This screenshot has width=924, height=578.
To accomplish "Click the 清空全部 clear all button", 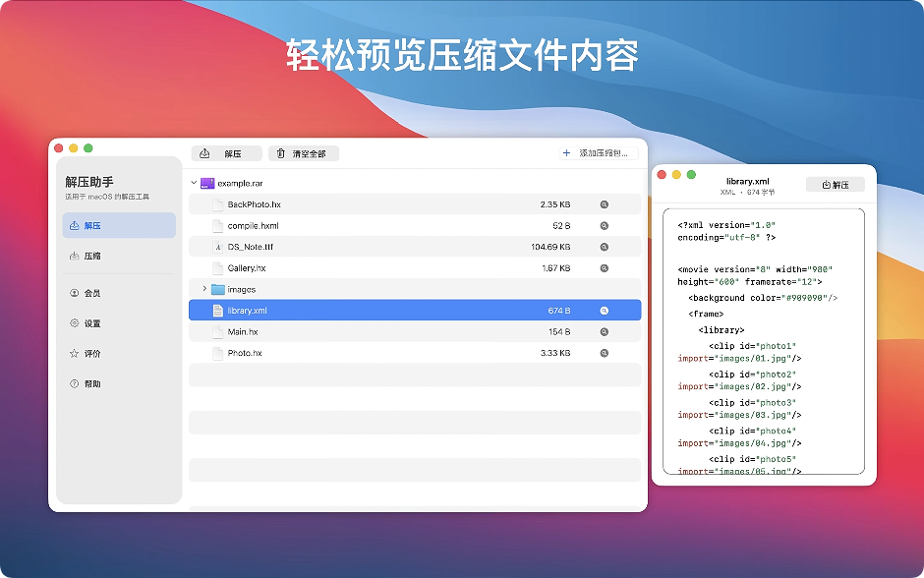I will [304, 153].
